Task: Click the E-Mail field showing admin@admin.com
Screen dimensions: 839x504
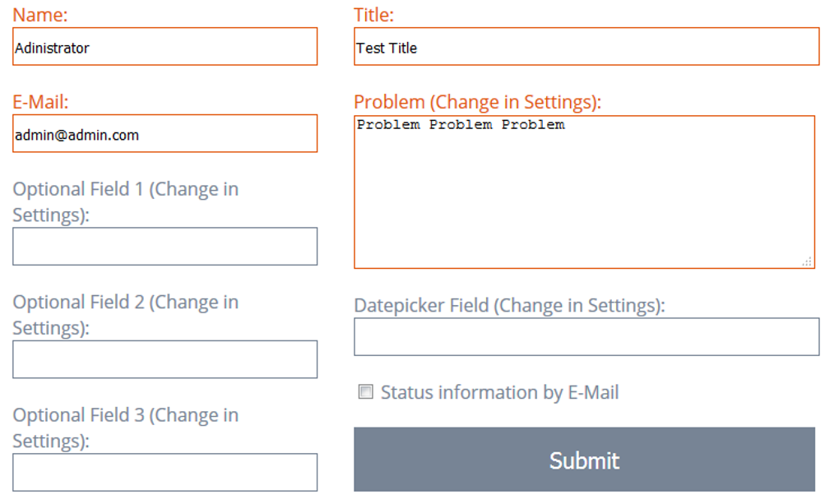Action: pyautogui.click(x=165, y=134)
